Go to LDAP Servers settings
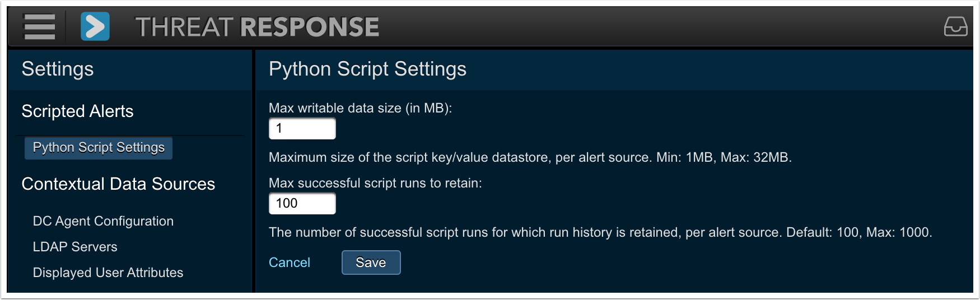 [x=75, y=247]
